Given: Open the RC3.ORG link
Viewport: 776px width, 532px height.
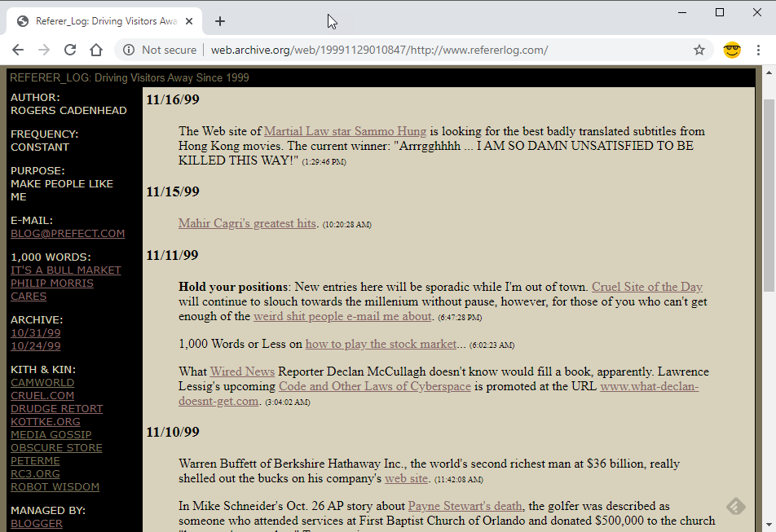Looking at the screenshot, I should click(x=35, y=473).
